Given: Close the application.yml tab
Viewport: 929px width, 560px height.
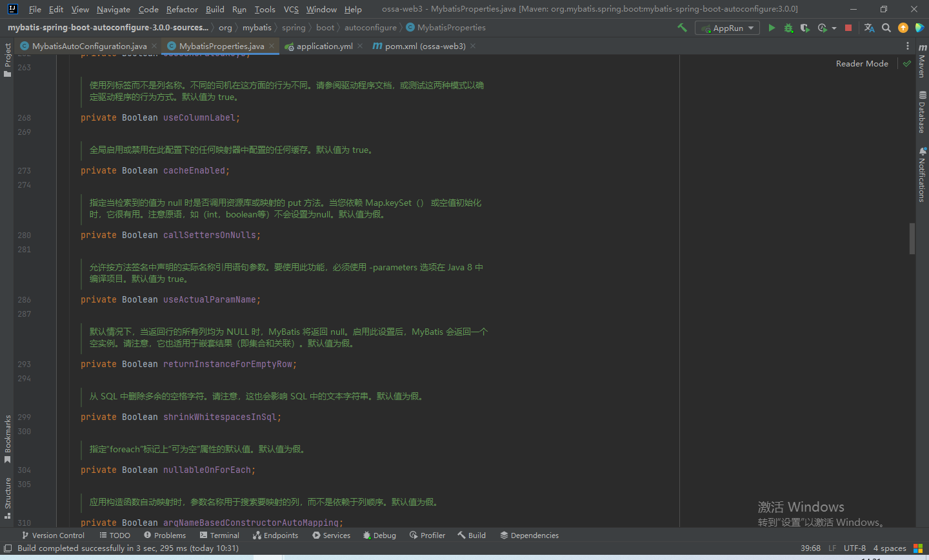Looking at the screenshot, I should [360, 46].
